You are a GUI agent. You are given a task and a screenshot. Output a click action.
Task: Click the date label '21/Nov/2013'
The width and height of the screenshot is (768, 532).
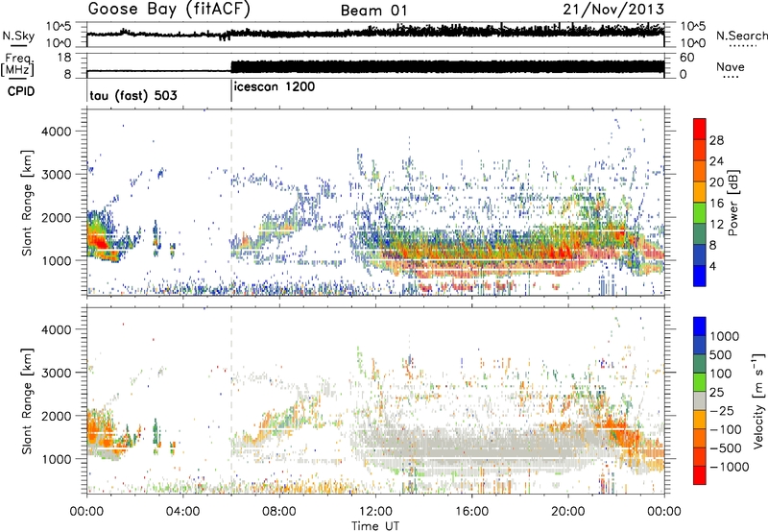click(x=613, y=10)
